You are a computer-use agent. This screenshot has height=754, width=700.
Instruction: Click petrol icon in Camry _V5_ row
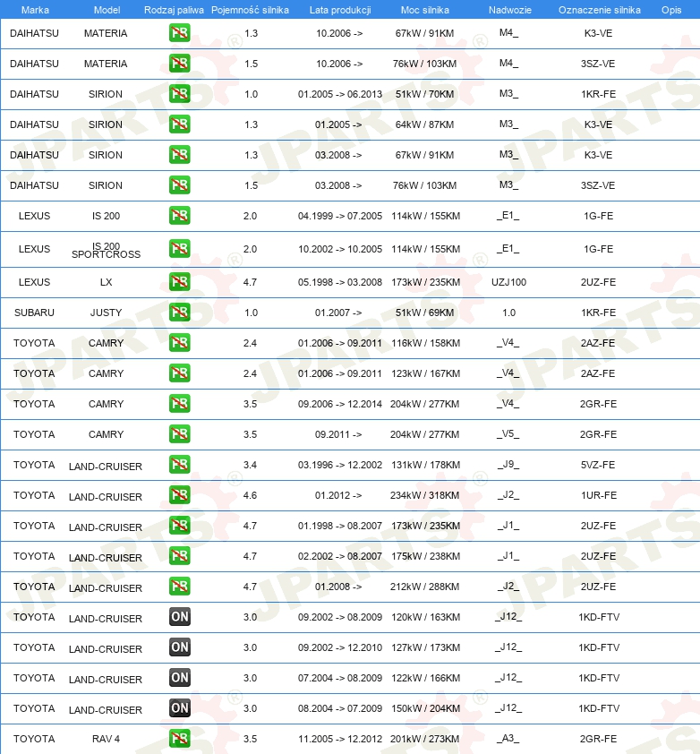point(179,433)
